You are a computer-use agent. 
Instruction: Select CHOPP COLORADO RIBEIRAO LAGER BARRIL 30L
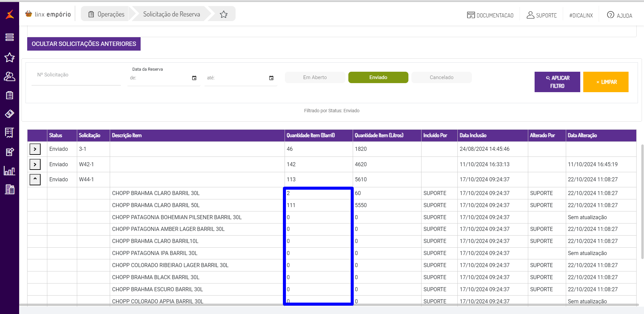coord(197,265)
